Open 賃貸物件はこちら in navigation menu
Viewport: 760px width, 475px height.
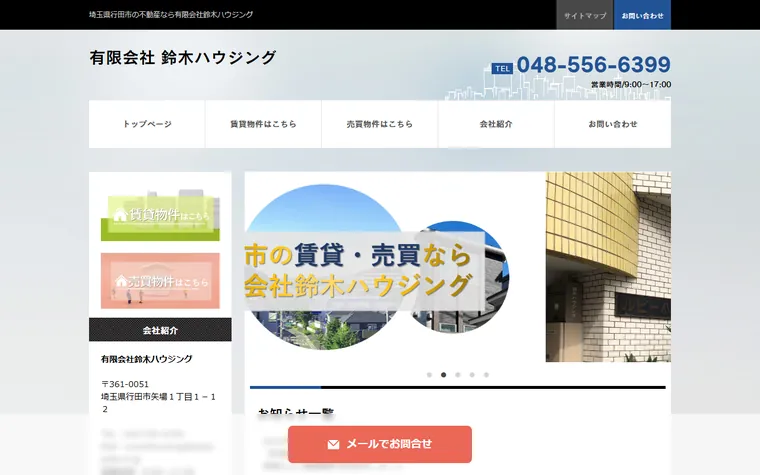tap(263, 124)
